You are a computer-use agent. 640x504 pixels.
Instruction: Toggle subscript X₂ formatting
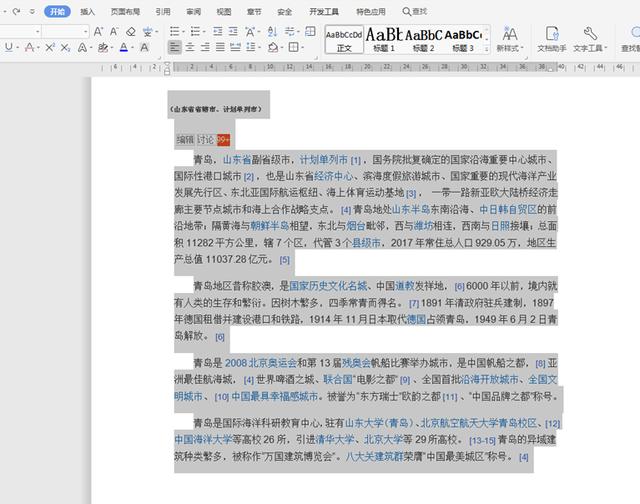pyautogui.click(x=65, y=47)
